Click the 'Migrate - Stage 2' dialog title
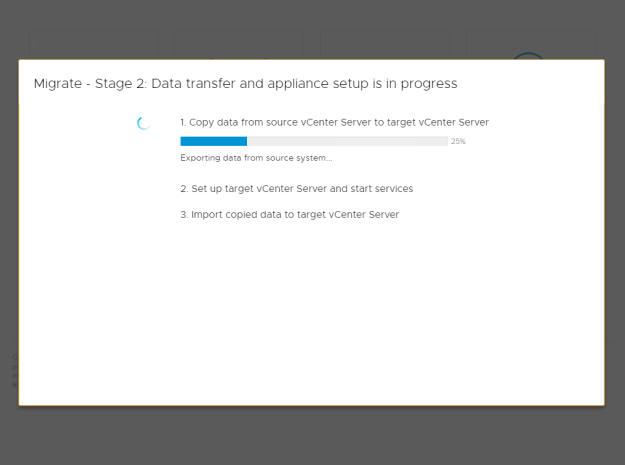Viewport: 625px width, 465px height. pos(246,84)
